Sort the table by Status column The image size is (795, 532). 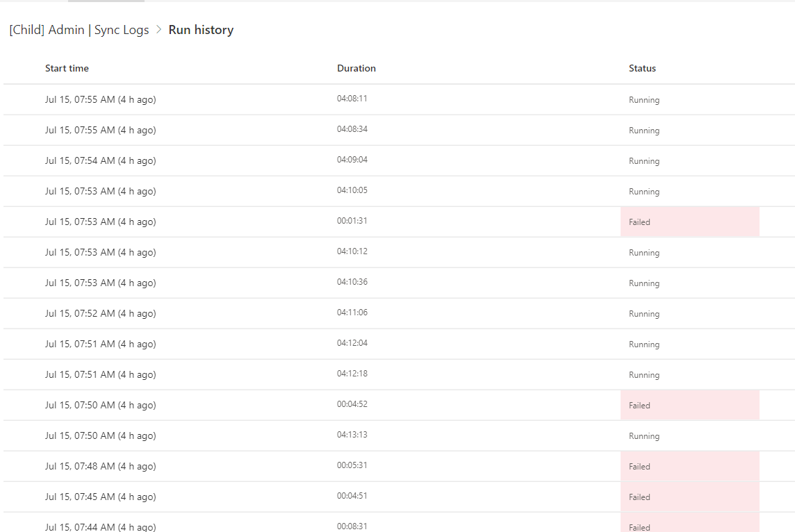642,68
